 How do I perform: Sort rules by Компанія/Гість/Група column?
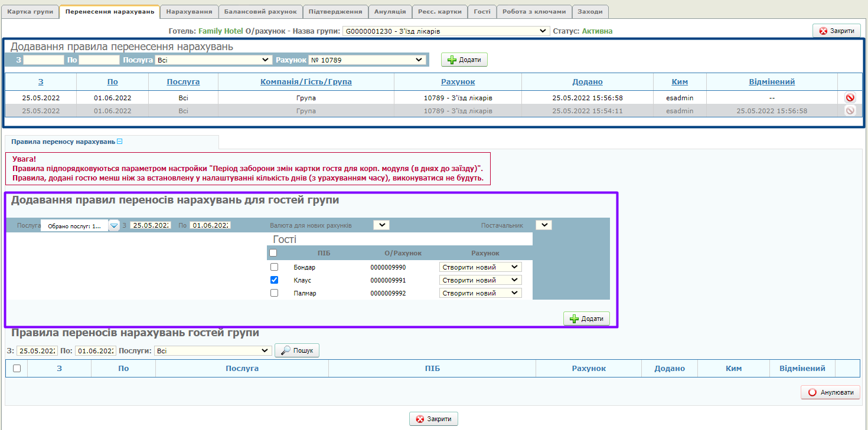click(306, 82)
